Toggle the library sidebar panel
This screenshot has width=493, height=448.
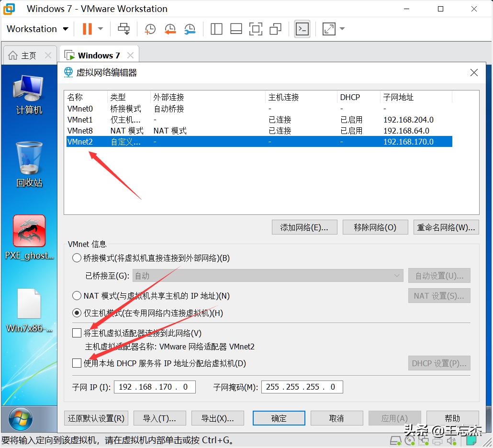(216, 29)
